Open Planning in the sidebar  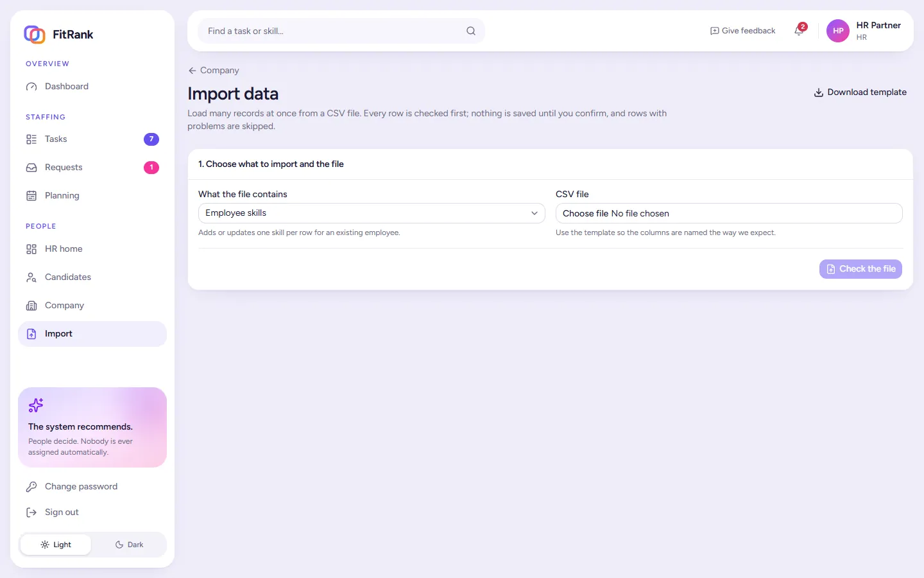coord(92,196)
